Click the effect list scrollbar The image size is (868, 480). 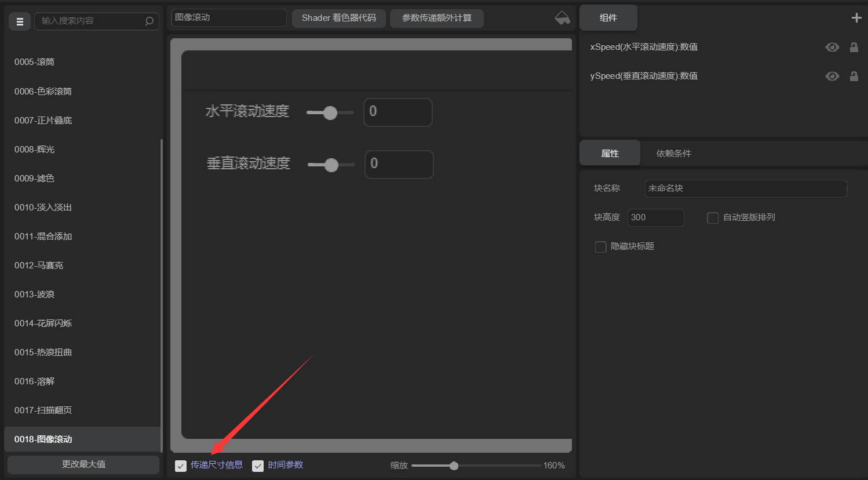[x=162, y=294]
